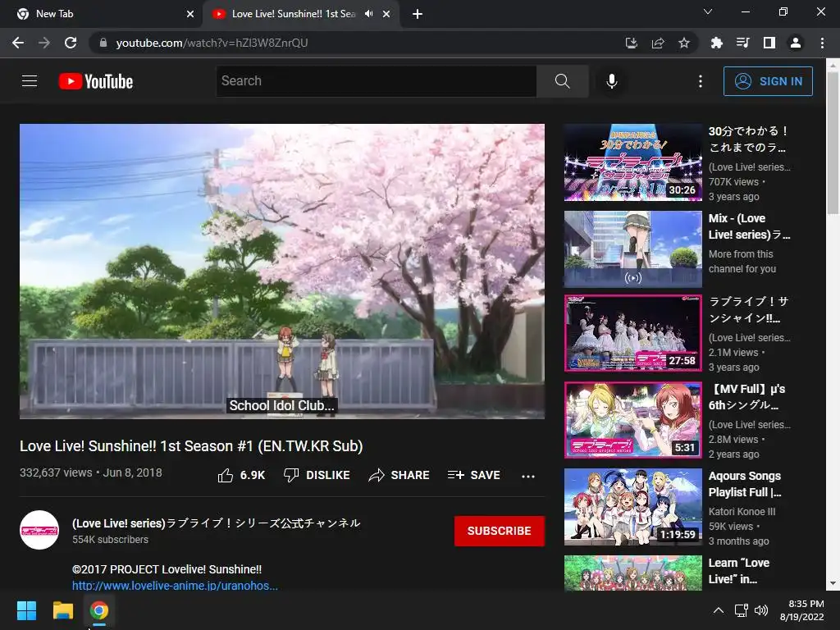Start voice search with microphone icon
Screen dimensions: 840x630
click(612, 81)
